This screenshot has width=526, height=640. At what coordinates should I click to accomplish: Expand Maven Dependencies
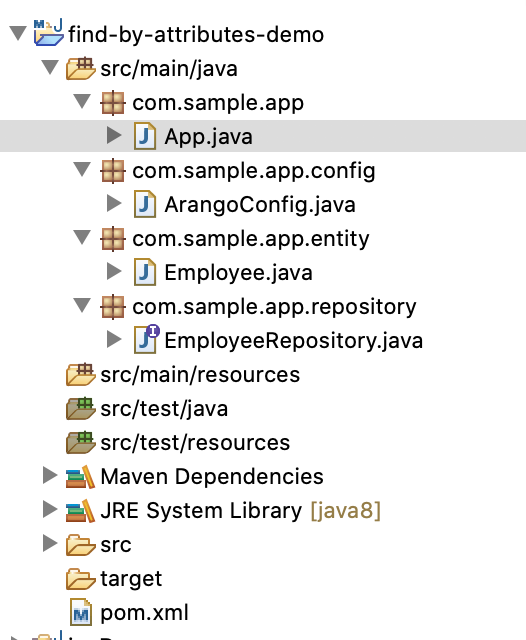[x=50, y=476]
